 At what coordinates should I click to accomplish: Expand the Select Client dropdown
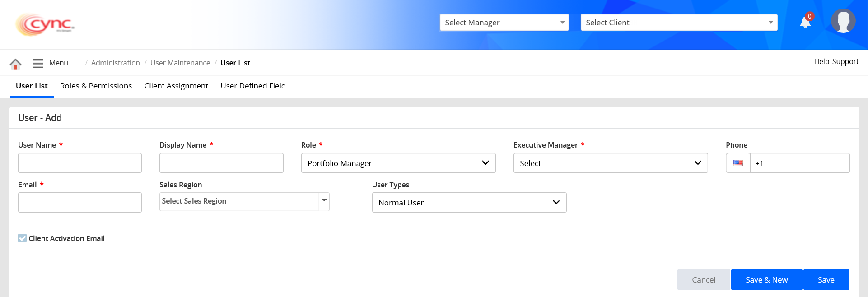(x=678, y=23)
